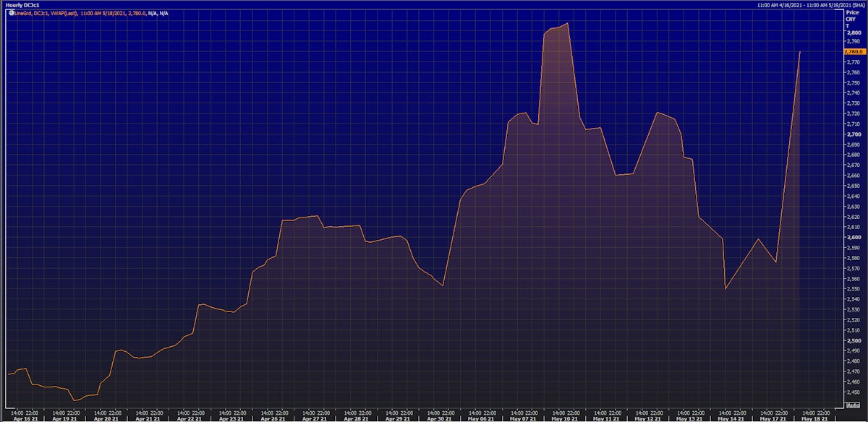Click the Apr 28 21 date label
Image resolution: width=868 pixels, height=422 pixels.
coord(356,418)
